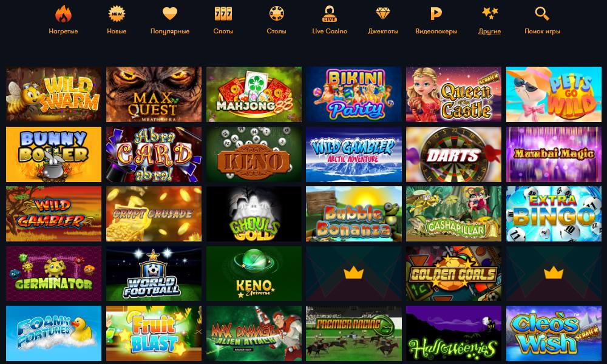This screenshot has width=607, height=364.
Task: Open the New badge icon category
Action: coord(117,14)
